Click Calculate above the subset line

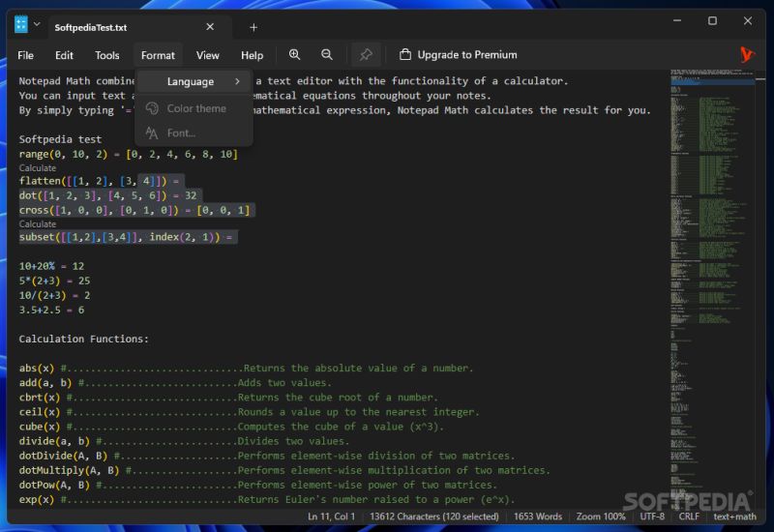click(x=38, y=223)
